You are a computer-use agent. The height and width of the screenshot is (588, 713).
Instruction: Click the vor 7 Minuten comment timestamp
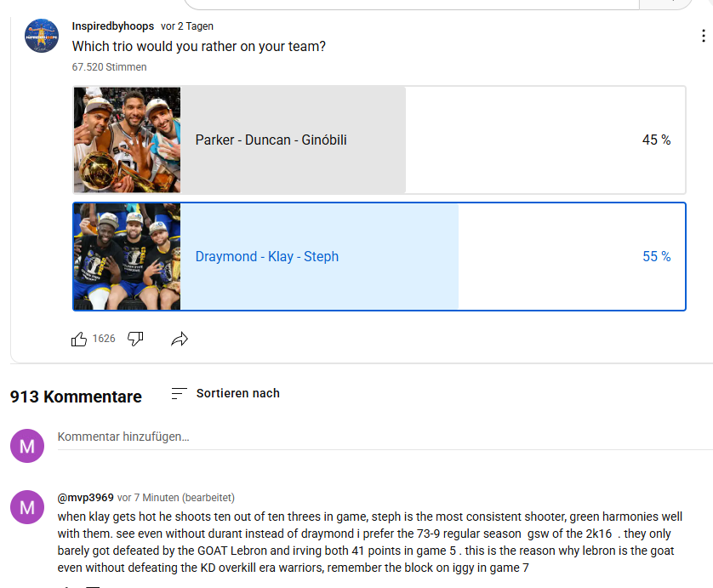[148, 498]
